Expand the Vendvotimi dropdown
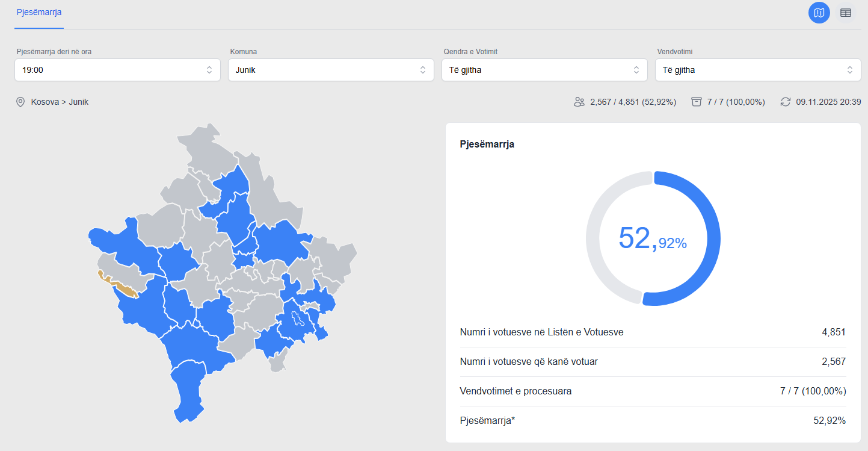 [757, 70]
